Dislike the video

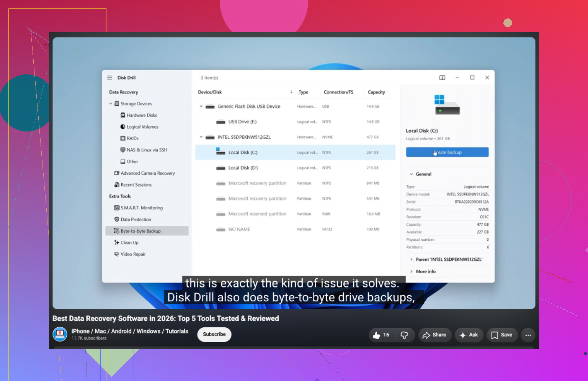pos(404,335)
